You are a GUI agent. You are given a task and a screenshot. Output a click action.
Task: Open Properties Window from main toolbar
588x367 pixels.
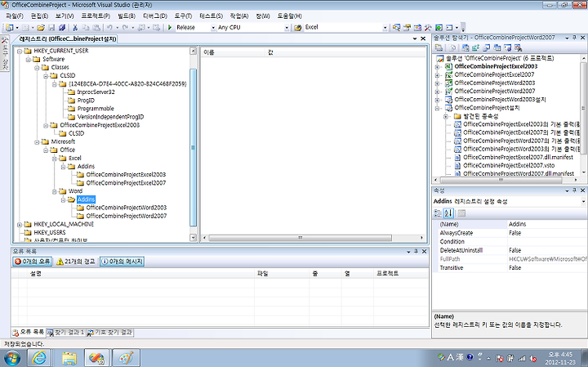pos(407,28)
